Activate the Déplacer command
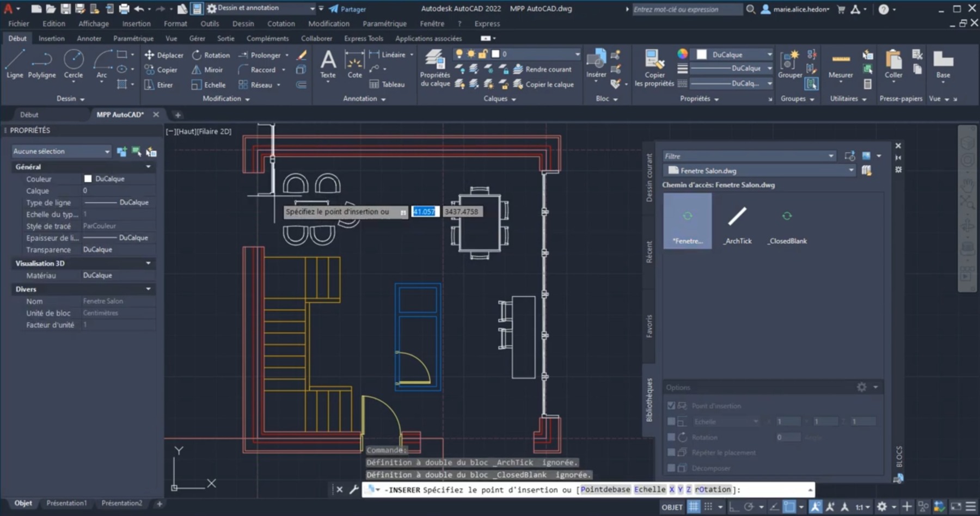This screenshot has height=516, width=980. 164,55
